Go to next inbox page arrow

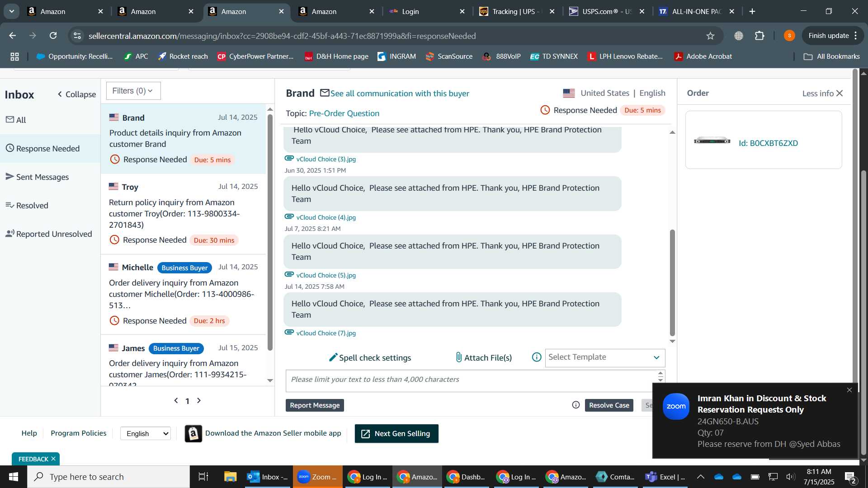point(199,400)
